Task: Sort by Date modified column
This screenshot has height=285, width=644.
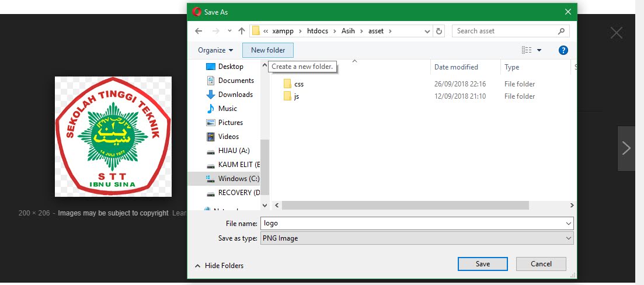Action: (x=465, y=67)
